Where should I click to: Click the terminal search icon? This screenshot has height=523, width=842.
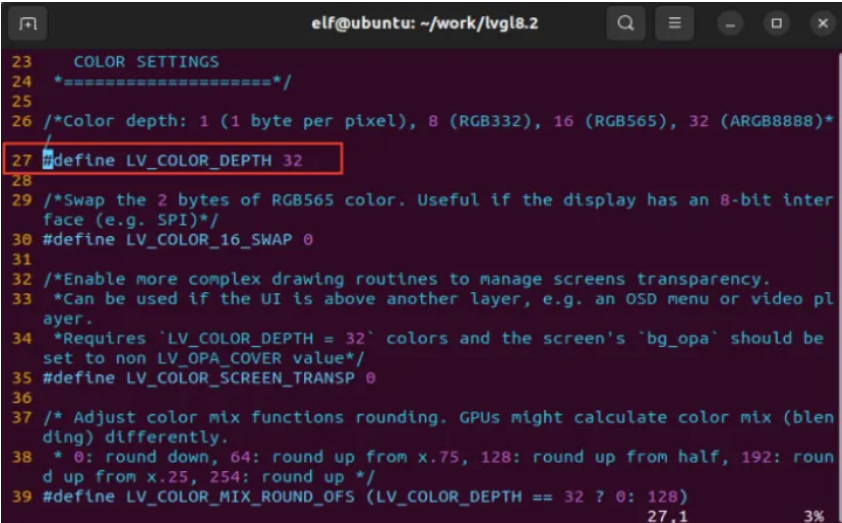pyautogui.click(x=625, y=22)
